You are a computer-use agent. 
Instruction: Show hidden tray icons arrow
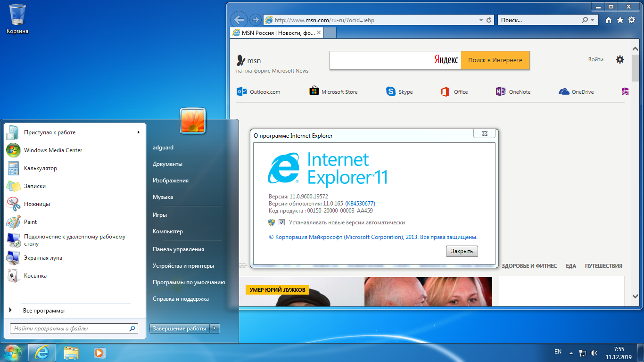coord(571,353)
